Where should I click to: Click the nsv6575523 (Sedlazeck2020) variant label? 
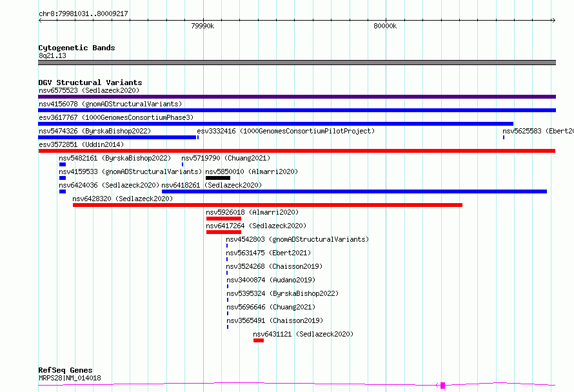[x=89, y=90]
